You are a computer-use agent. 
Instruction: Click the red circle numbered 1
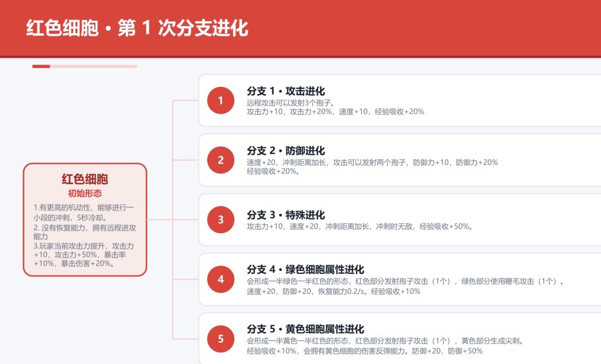pos(220,100)
